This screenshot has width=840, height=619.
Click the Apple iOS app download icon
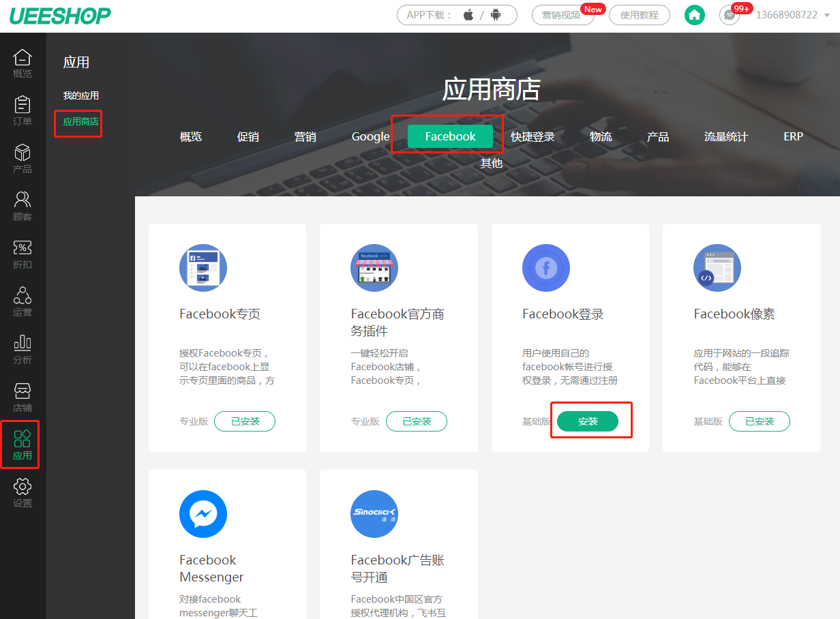pos(468,15)
